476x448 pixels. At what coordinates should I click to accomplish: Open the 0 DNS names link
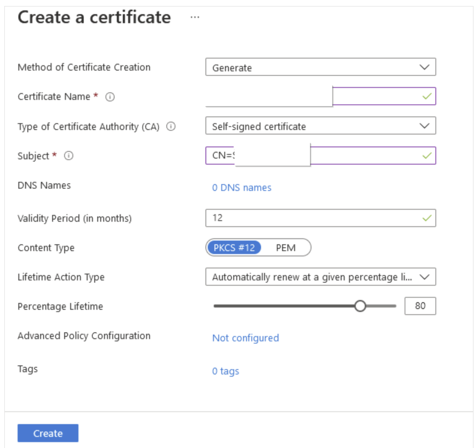tap(242, 187)
